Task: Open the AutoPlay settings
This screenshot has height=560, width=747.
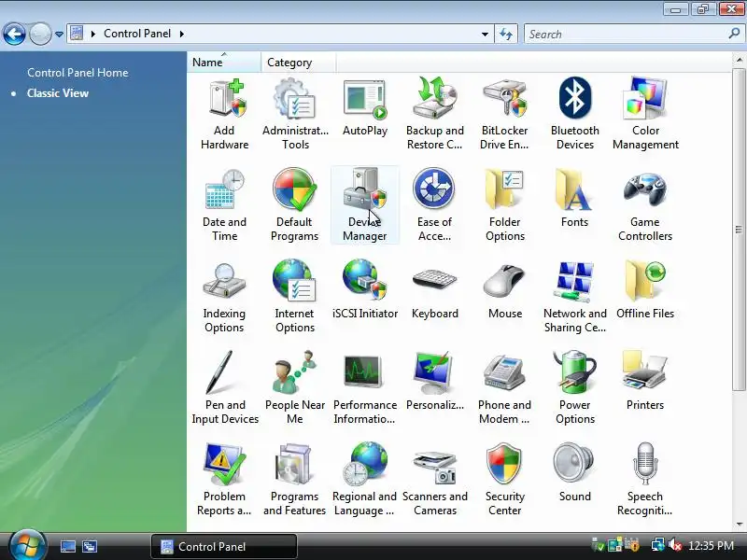Action: point(365,107)
